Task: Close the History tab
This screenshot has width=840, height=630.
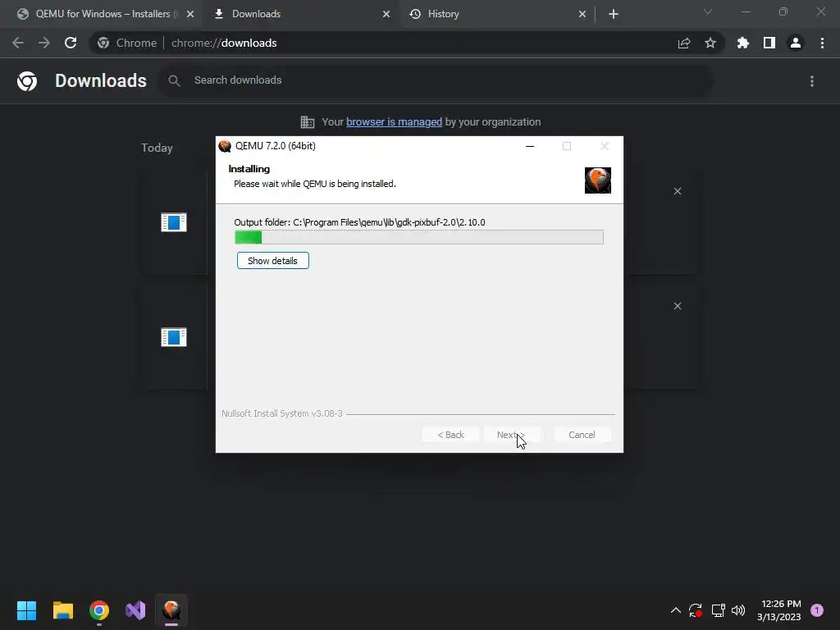Action: click(x=582, y=14)
